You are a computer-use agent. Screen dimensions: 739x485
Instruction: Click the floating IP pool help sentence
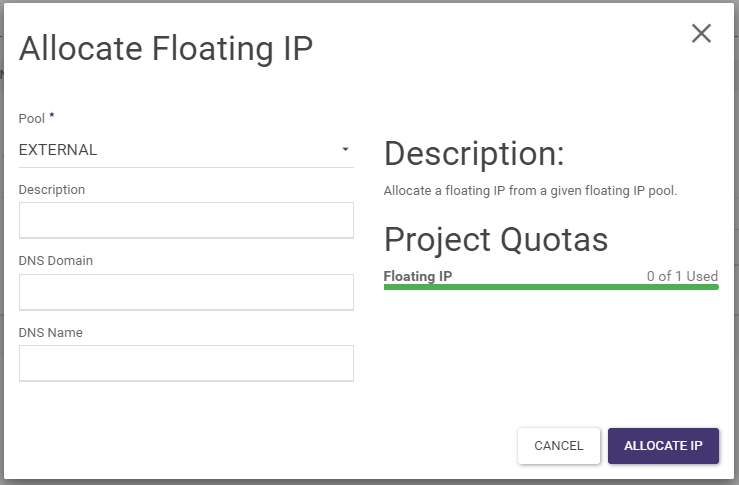pyautogui.click(x=531, y=190)
